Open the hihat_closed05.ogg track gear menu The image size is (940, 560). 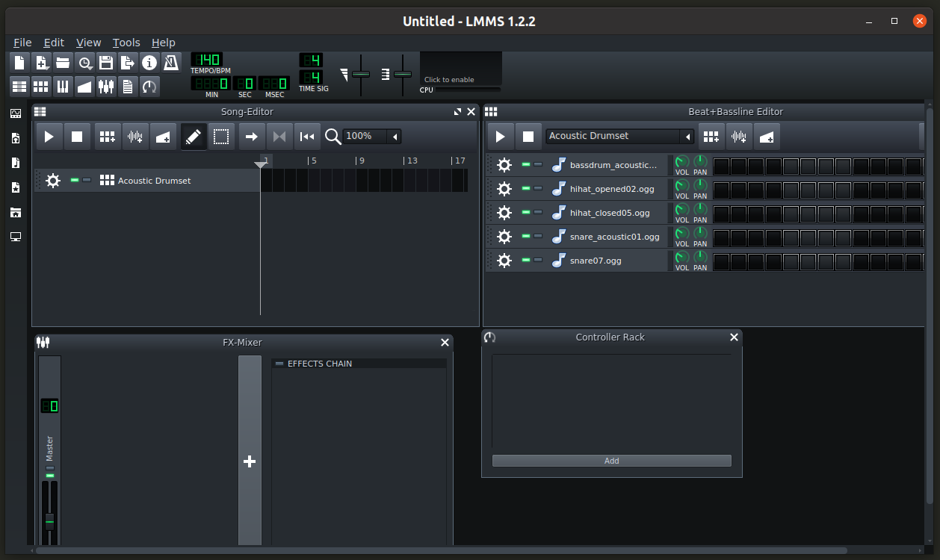pyautogui.click(x=504, y=213)
